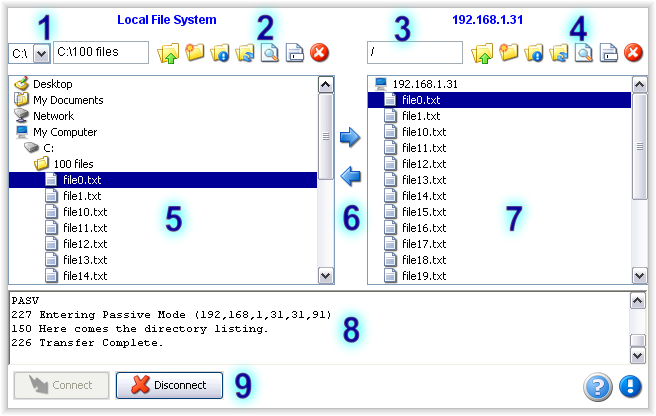
Task: View selected remote file with magnifier icon
Action: click(x=584, y=53)
